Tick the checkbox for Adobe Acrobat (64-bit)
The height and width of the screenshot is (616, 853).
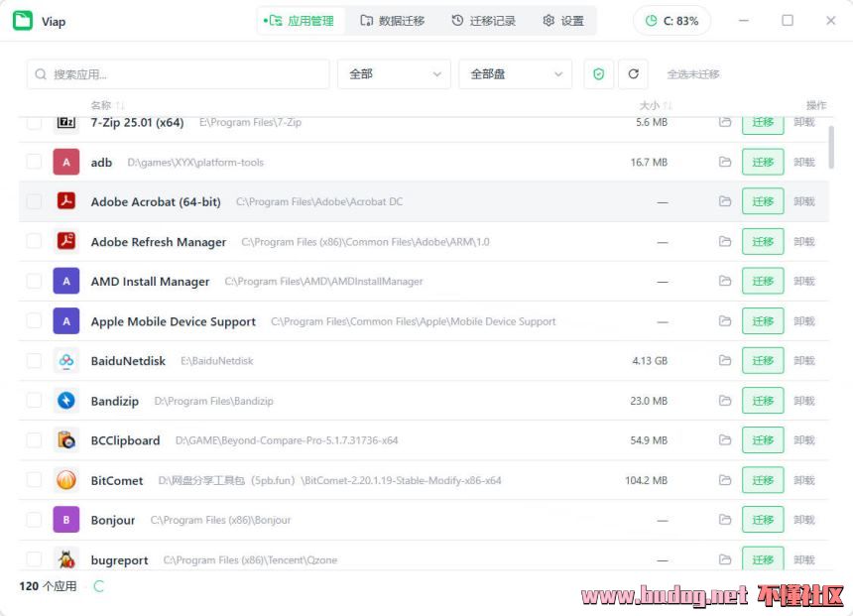pos(34,201)
